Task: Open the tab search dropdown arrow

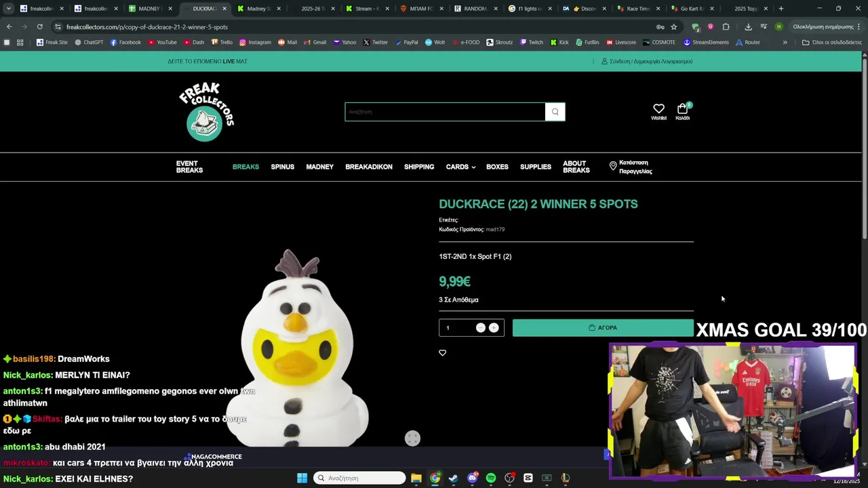Action: 8,9
